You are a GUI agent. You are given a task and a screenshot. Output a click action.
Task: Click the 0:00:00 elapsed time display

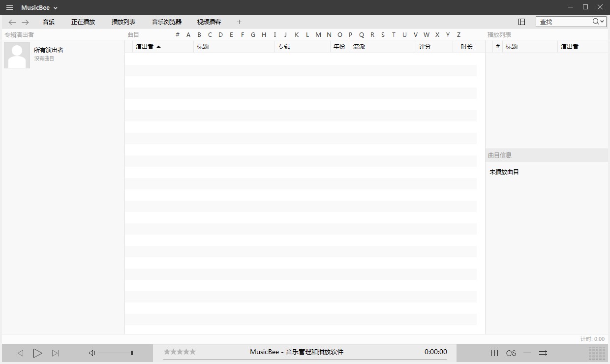click(x=436, y=352)
